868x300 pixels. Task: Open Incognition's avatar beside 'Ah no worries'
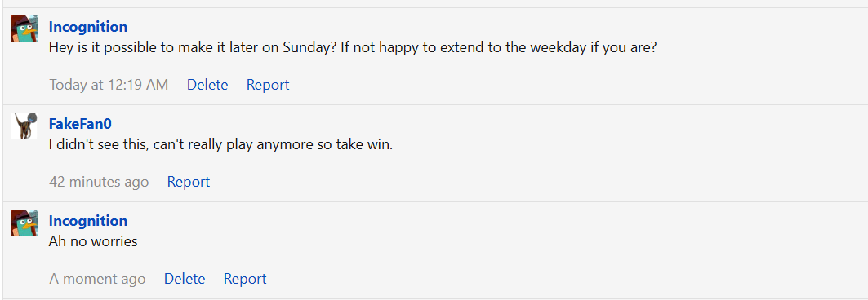[24, 223]
